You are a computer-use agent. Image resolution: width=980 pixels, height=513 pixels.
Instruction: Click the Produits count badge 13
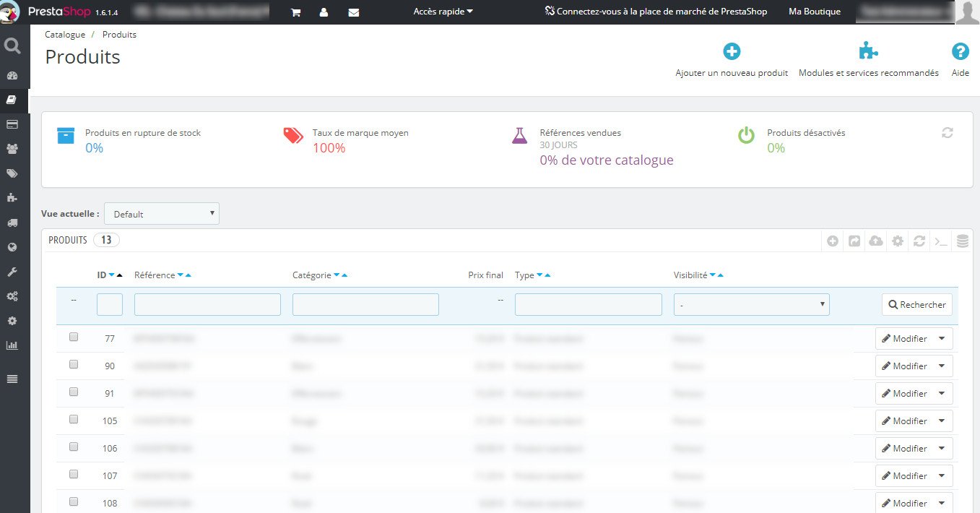pyautogui.click(x=106, y=240)
